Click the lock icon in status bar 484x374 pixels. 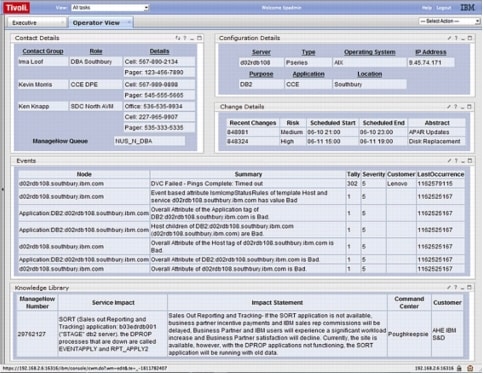pos(459,368)
